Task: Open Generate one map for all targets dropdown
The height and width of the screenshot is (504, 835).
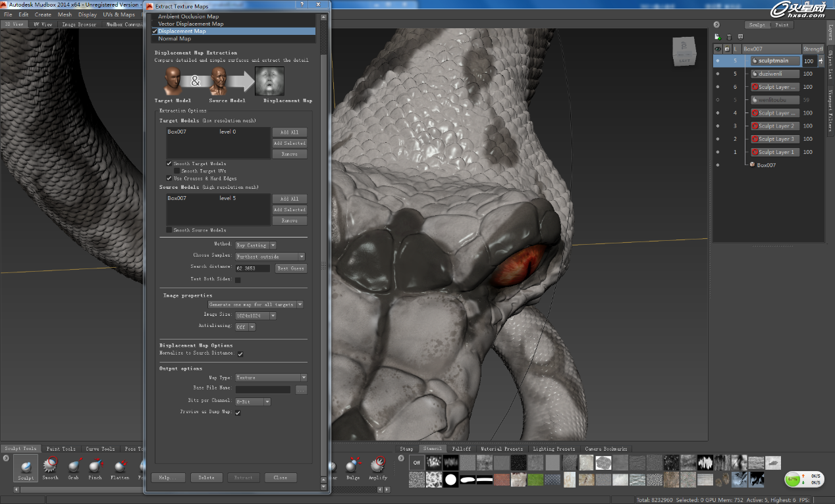Action: [256, 305]
